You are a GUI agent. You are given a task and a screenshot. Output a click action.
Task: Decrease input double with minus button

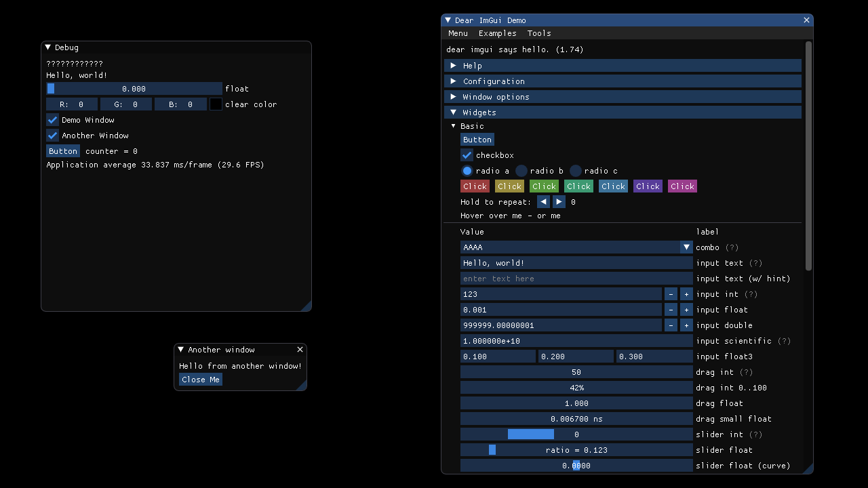tap(671, 325)
